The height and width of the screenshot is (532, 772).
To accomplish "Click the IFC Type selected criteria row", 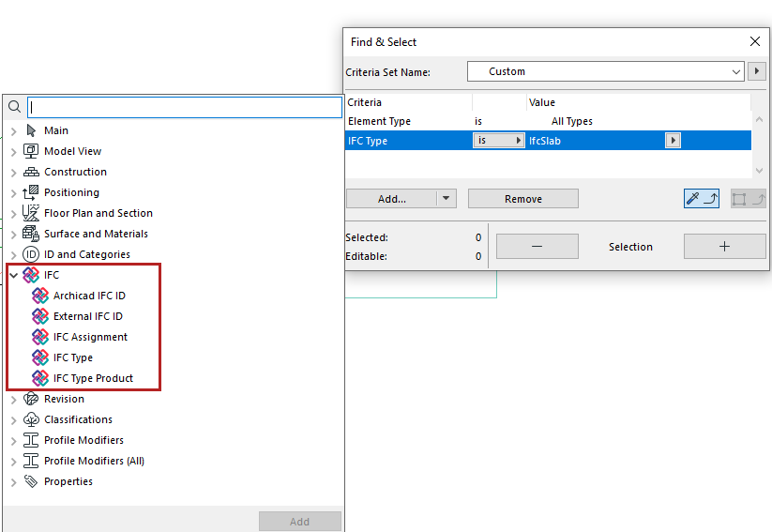I will (x=548, y=141).
